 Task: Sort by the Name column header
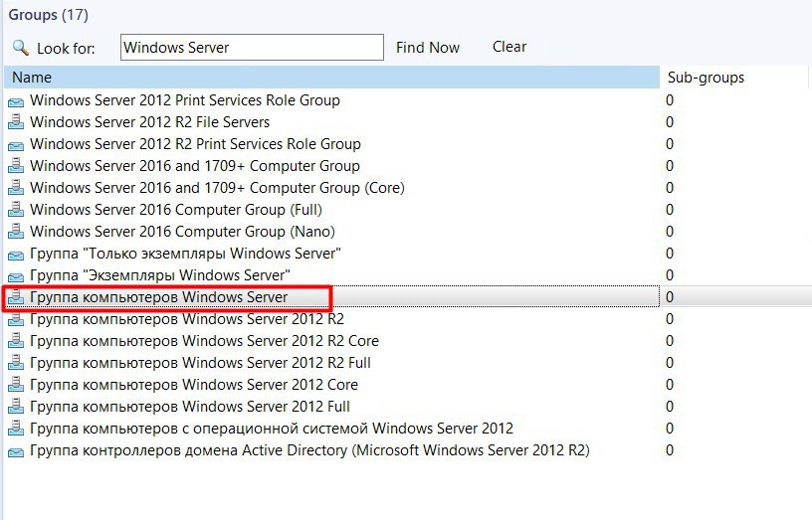(x=331, y=78)
